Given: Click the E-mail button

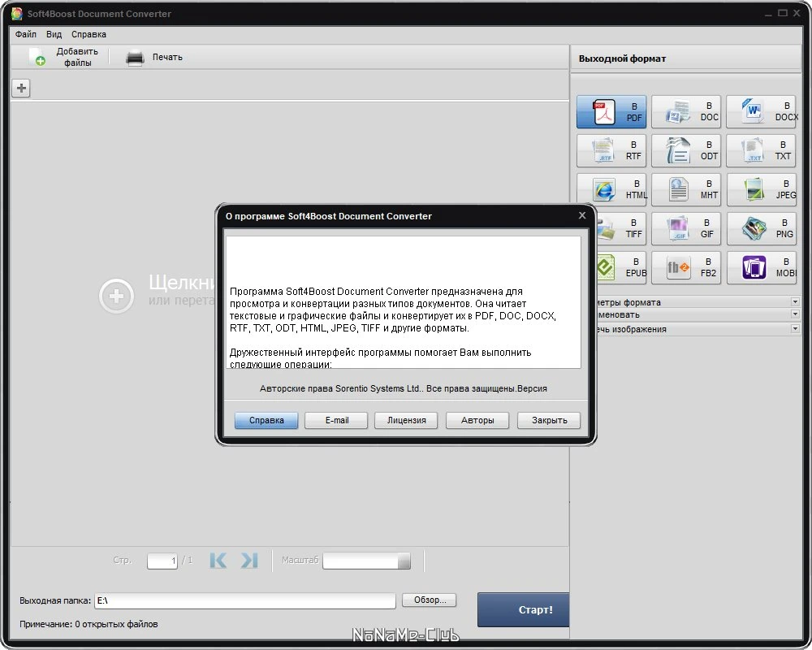Looking at the screenshot, I should (x=337, y=420).
